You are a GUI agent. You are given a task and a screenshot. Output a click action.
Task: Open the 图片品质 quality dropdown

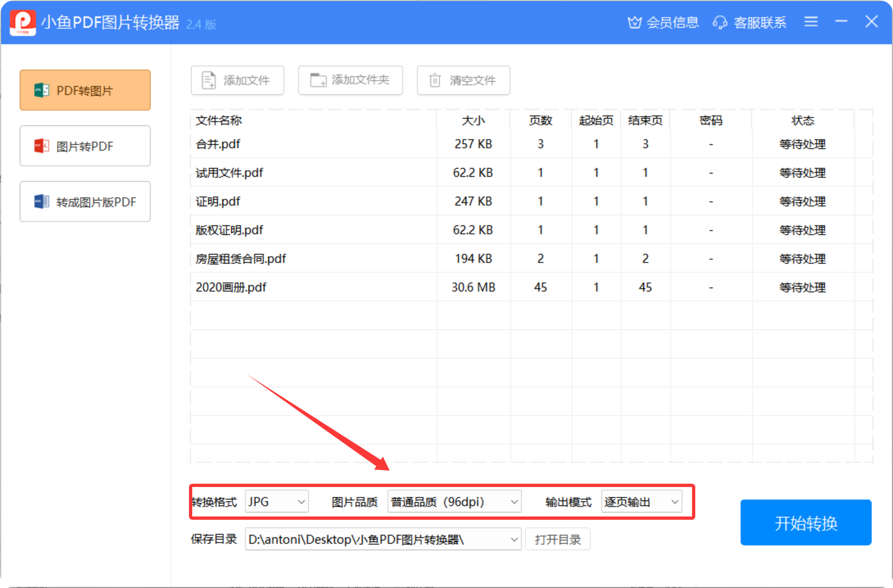click(x=454, y=501)
